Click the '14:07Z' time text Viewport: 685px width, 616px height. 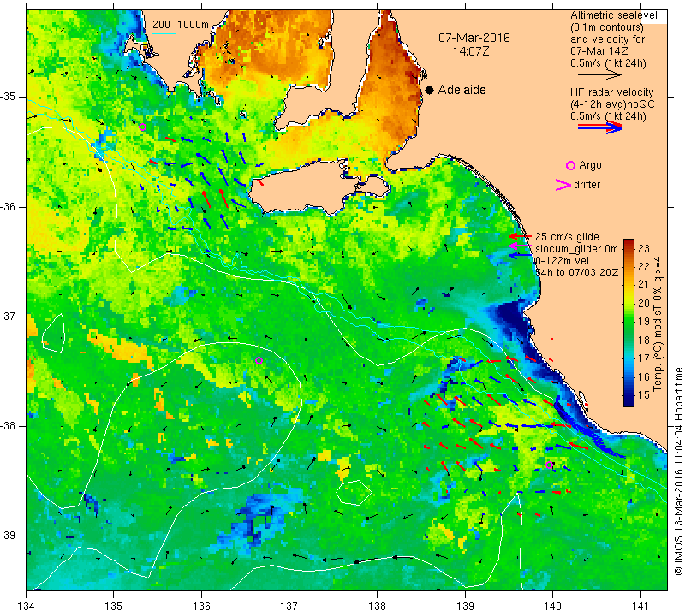(470, 51)
